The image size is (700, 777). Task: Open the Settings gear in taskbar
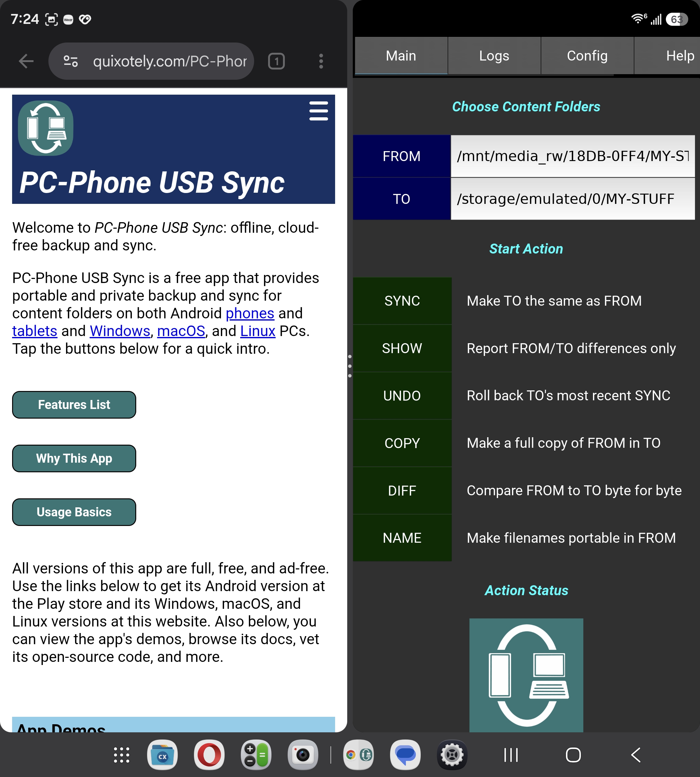(x=452, y=755)
